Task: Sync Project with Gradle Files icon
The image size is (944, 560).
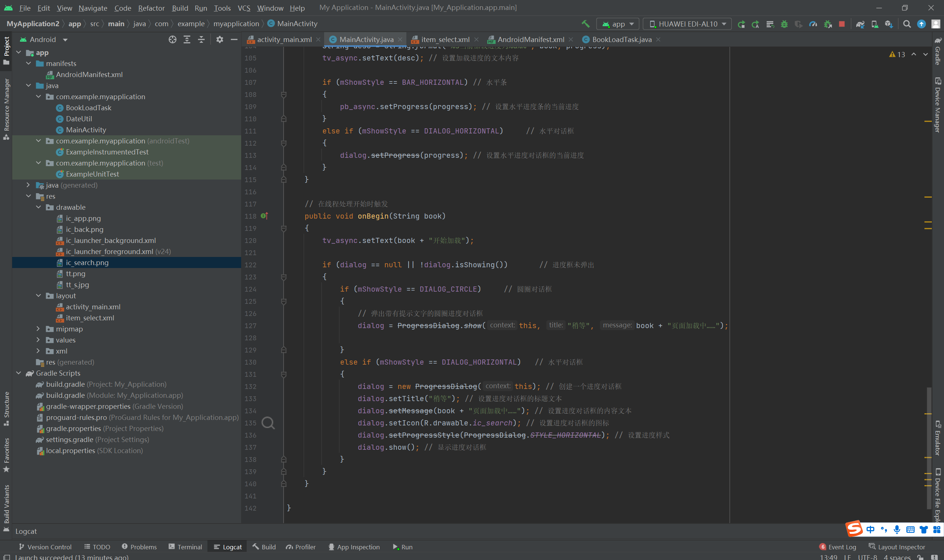Action: coord(860,24)
